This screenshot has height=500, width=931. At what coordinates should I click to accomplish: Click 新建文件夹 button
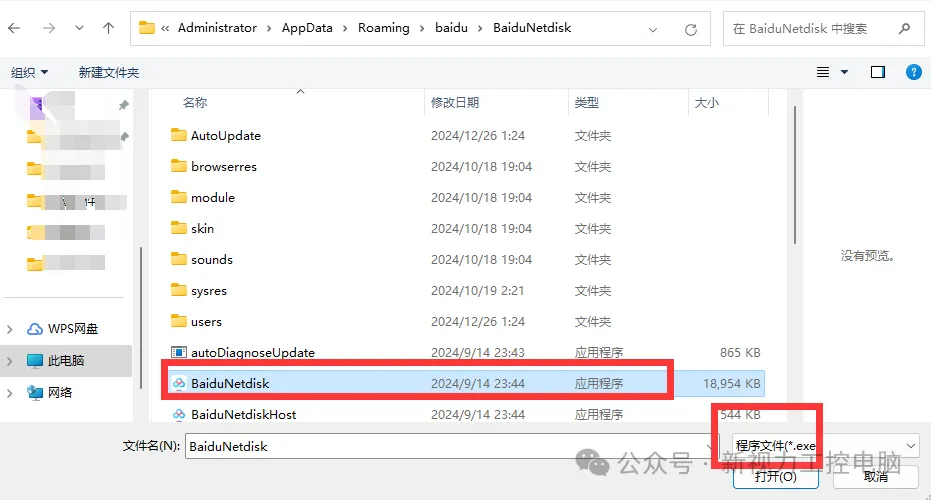[x=109, y=72]
